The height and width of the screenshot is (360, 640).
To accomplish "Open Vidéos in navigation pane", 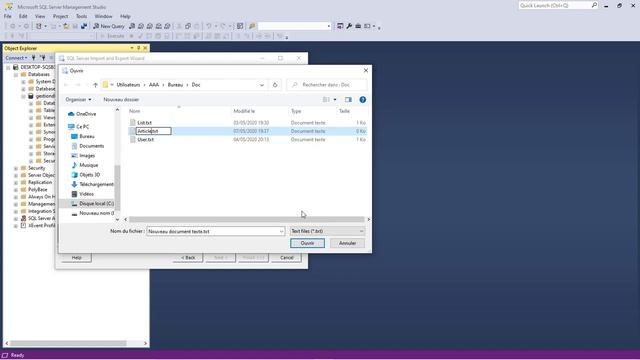I will [x=83, y=194].
